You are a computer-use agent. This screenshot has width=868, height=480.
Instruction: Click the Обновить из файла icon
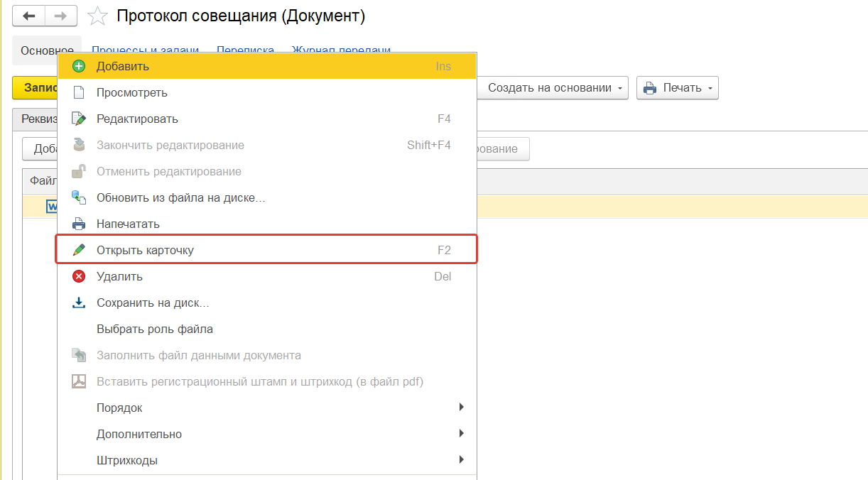coord(79,197)
